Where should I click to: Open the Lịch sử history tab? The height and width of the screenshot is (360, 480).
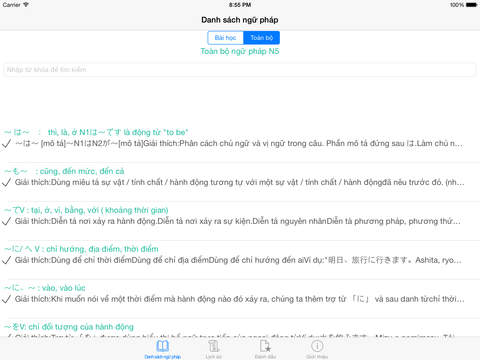tap(213, 349)
